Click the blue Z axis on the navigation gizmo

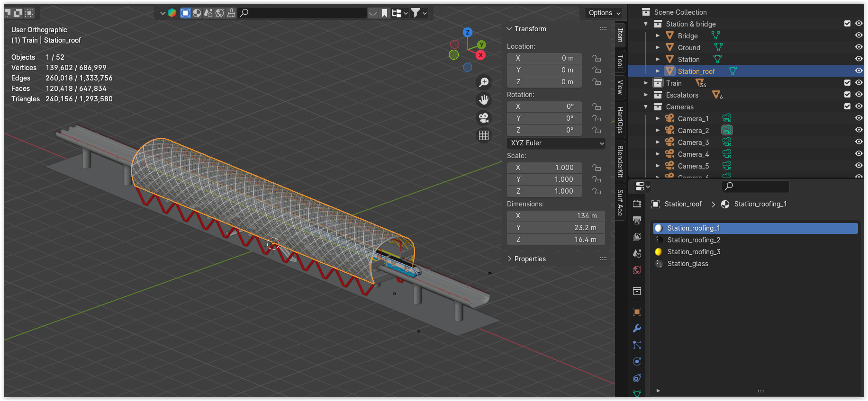point(468,32)
